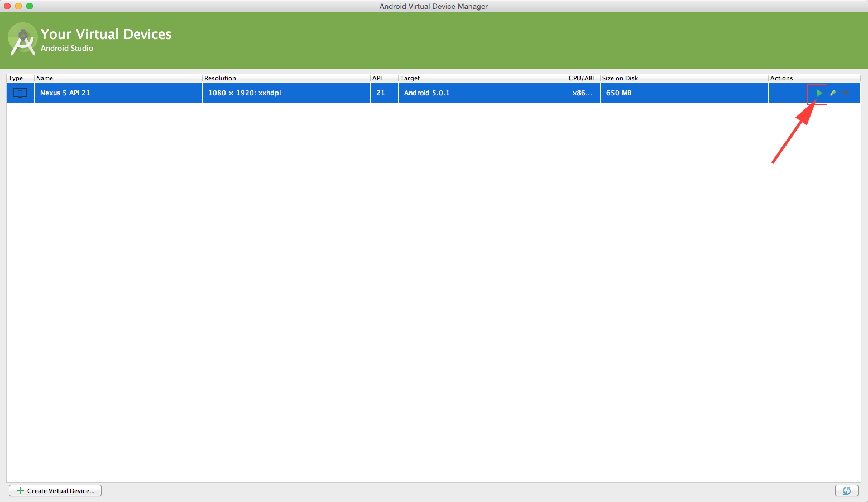Open the actions dropdown arrow for Nexus 5
This screenshot has height=502, width=868.
pyautogui.click(x=846, y=93)
